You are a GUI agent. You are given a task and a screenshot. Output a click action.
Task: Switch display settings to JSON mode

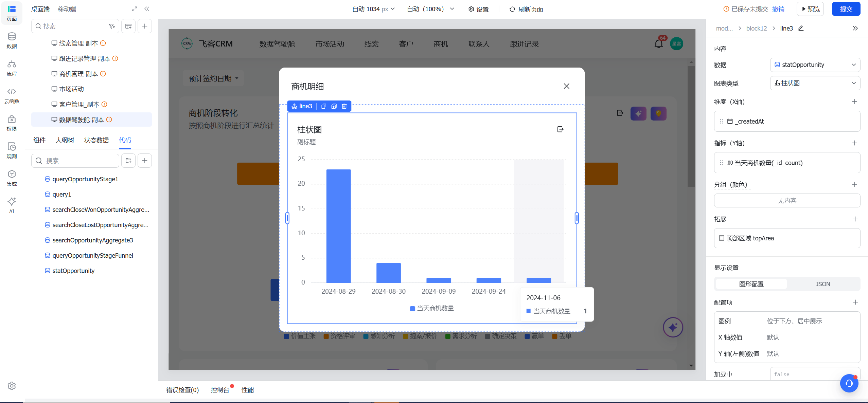click(x=822, y=284)
